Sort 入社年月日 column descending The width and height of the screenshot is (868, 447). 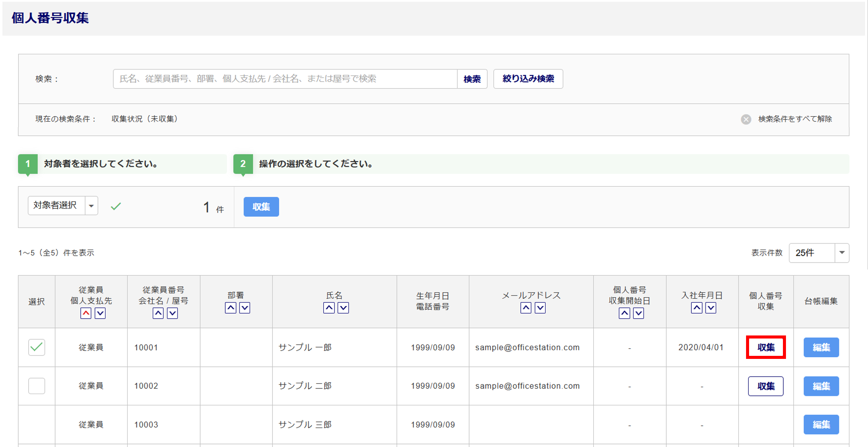(x=711, y=308)
